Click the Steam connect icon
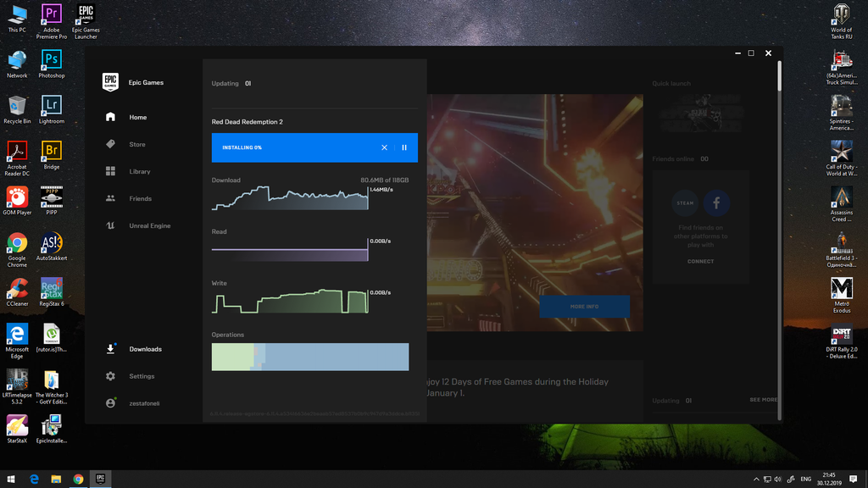This screenshot has height=488, width=868. pos(685,203)
